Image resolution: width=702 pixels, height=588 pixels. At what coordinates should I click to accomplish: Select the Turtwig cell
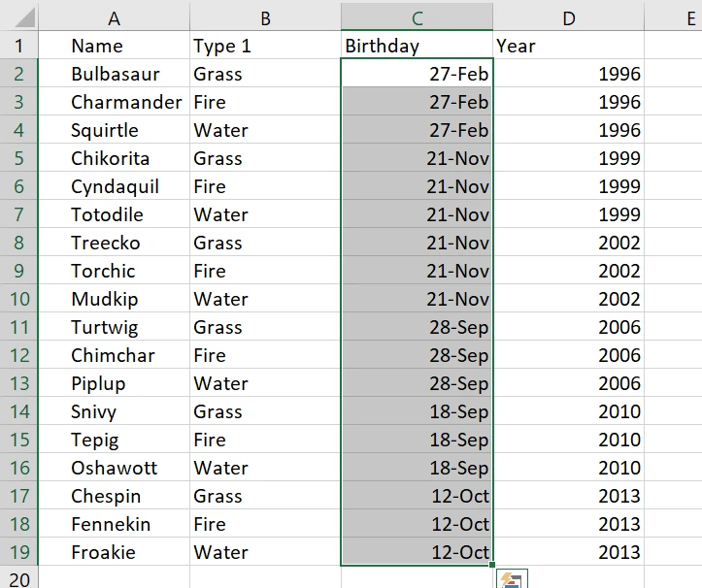pos(115,327)
